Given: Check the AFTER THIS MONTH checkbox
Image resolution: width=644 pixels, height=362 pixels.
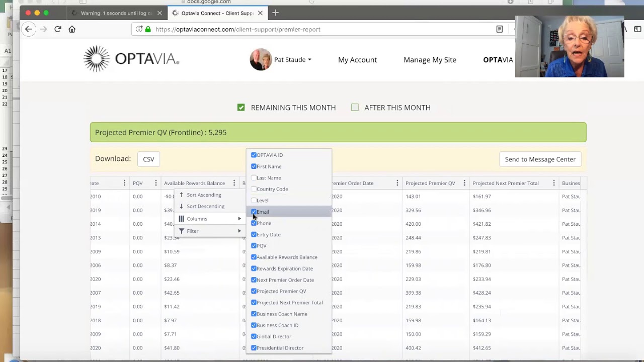Looking at the screenshot, I should (355, 108).
